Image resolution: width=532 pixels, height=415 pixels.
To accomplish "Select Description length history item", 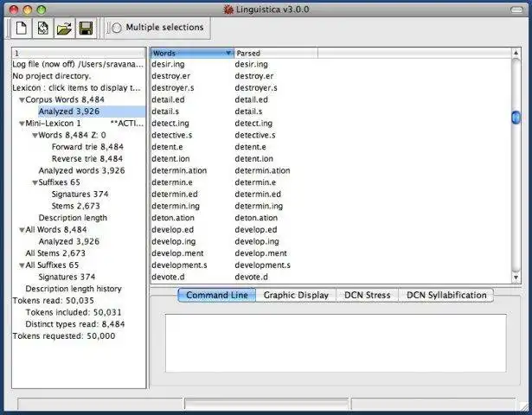I will pyautogui.click(x=74, y=289).
